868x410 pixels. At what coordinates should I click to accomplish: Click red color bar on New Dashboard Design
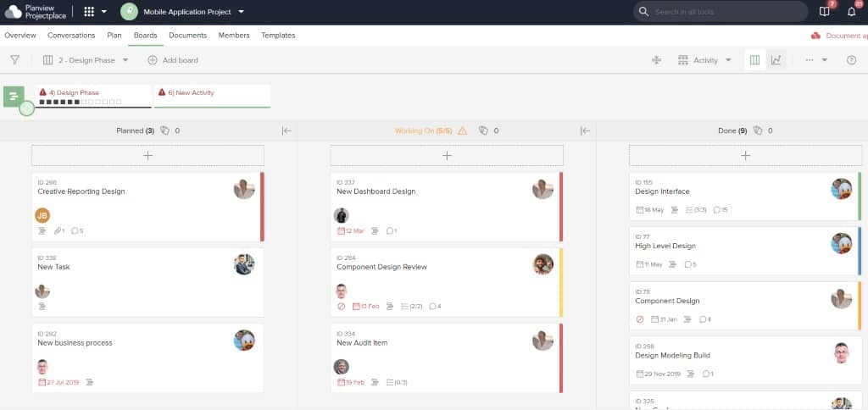561,207
